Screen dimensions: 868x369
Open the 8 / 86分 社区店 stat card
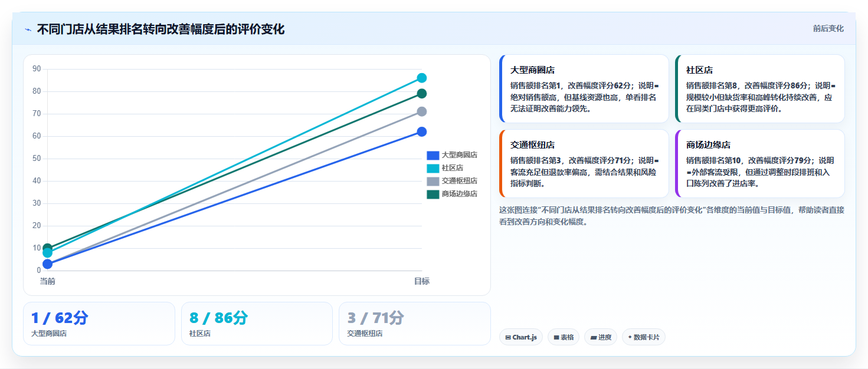click(x=257, y=324)
